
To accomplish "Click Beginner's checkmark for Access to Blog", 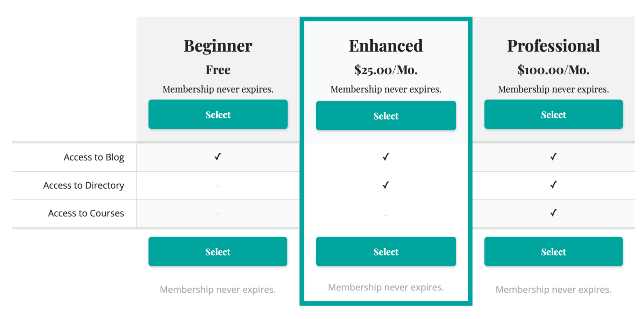I will pyautogui.click(x=217, y=157).
